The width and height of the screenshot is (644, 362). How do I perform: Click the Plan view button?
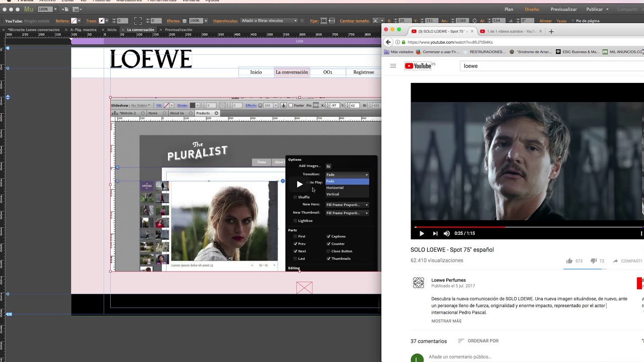[x=509, y=9]
